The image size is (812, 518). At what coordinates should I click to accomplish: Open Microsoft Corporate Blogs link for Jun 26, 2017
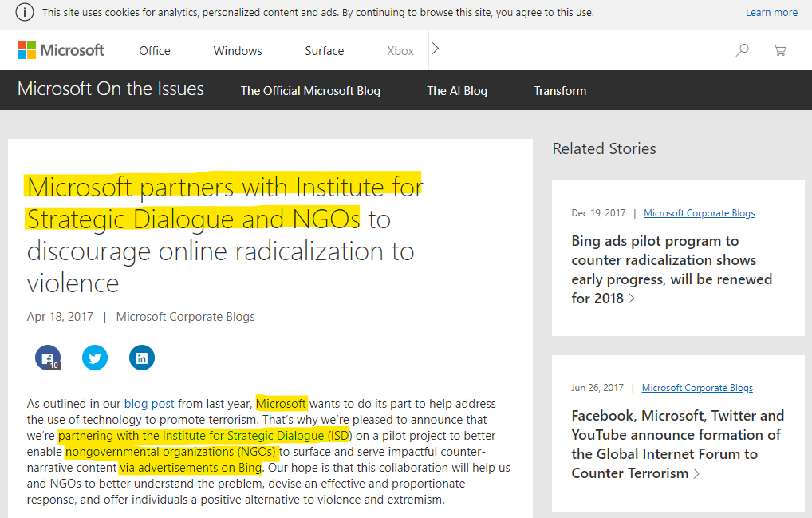click(x=698, y=388)
